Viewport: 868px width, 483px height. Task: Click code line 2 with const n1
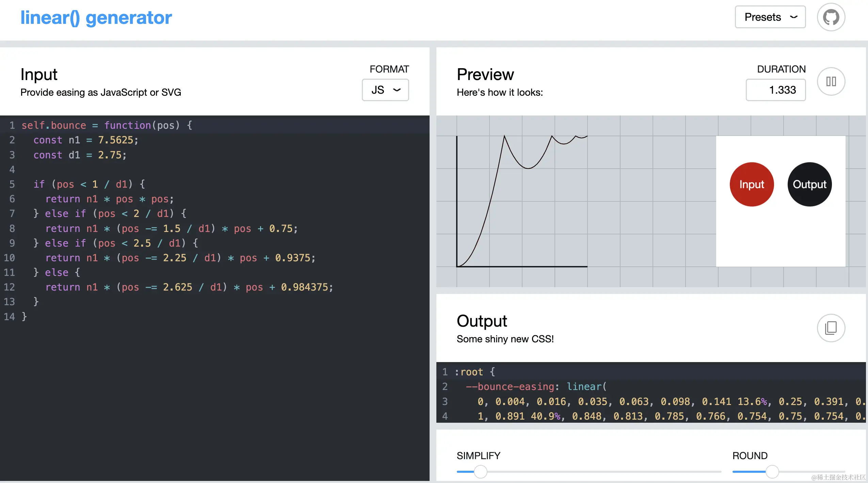coord(86,140)
